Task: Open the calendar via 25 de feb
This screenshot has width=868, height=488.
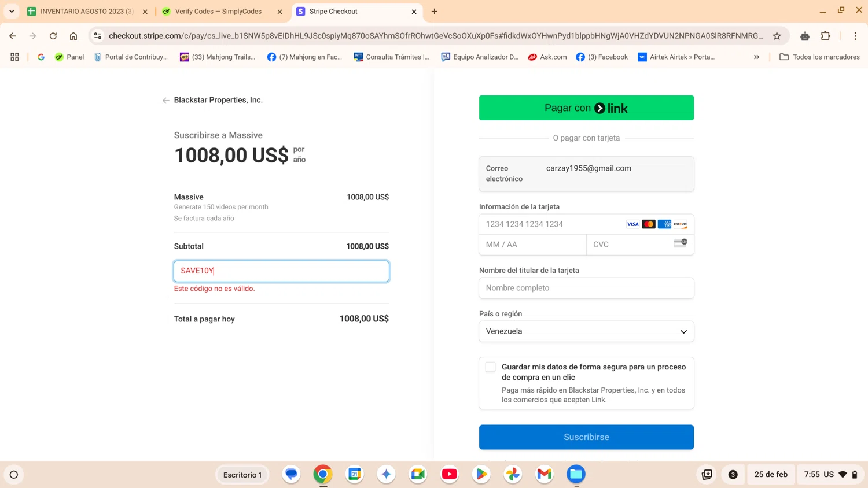Action: tap(771, 475)
